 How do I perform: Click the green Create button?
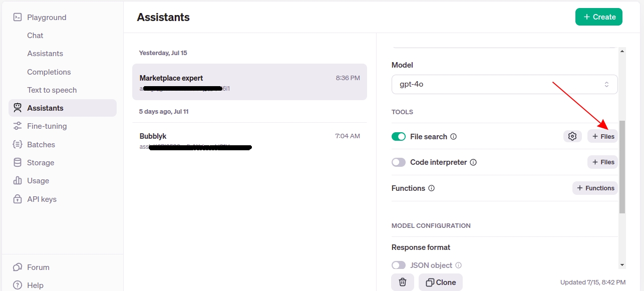pyautogui.click(x=598, y=17)
